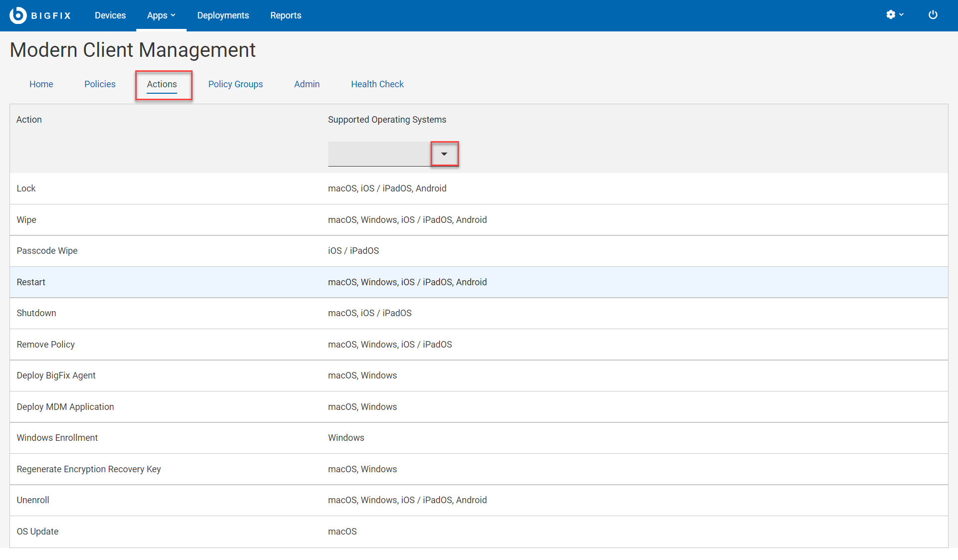
Task: Click the power logout icon
Action: pyautogui.click(x=933, y=15)
